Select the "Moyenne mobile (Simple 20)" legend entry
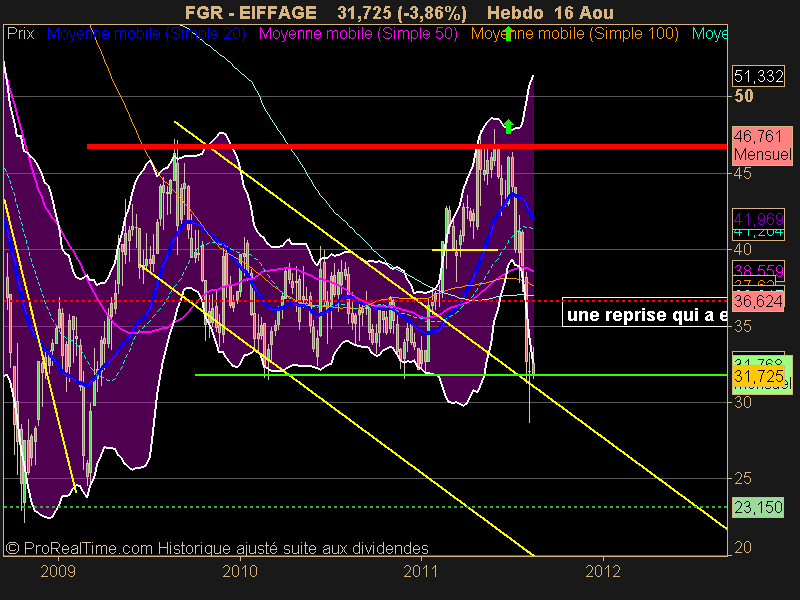 [146, 34]
